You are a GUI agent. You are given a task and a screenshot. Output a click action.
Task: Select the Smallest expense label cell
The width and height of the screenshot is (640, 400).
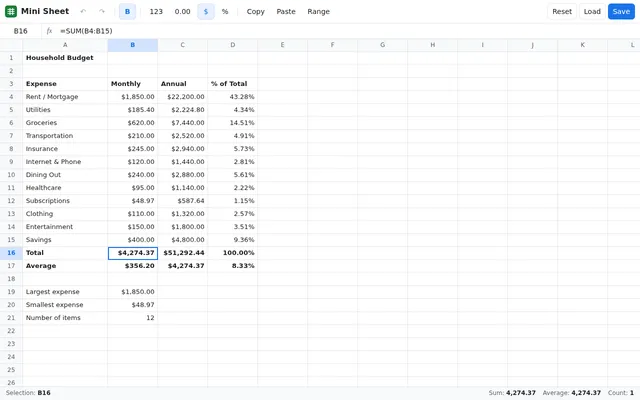[x=65, y=305]
